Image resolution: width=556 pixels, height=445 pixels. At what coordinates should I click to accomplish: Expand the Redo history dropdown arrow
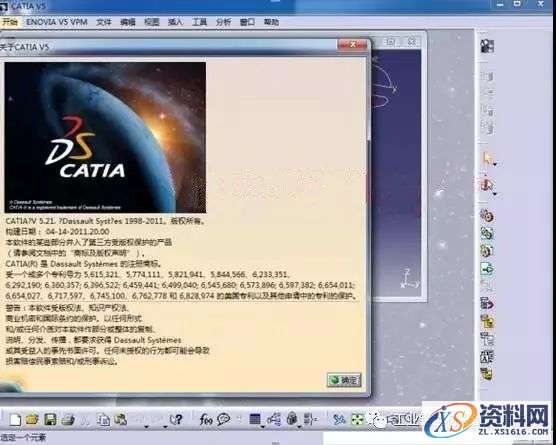coord(165,426)
